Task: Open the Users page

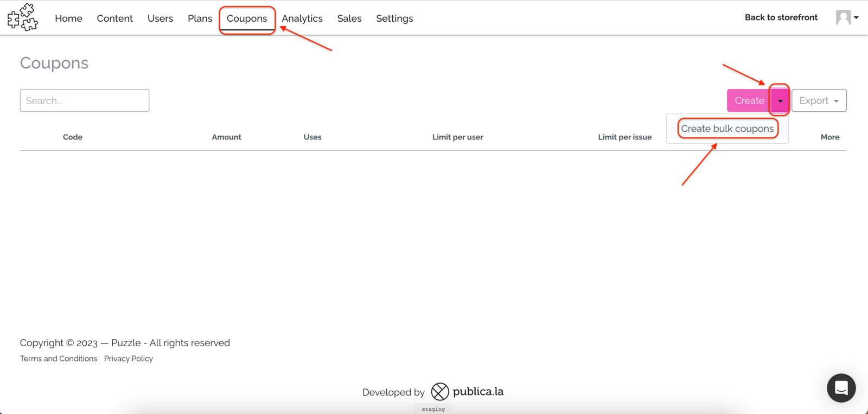Action: coord(160,18)
